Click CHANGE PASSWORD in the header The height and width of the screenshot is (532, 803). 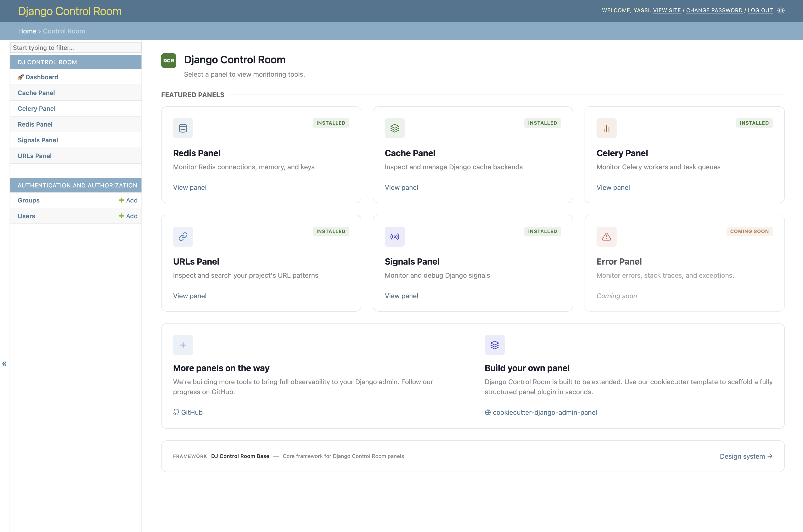coord(714,11)
